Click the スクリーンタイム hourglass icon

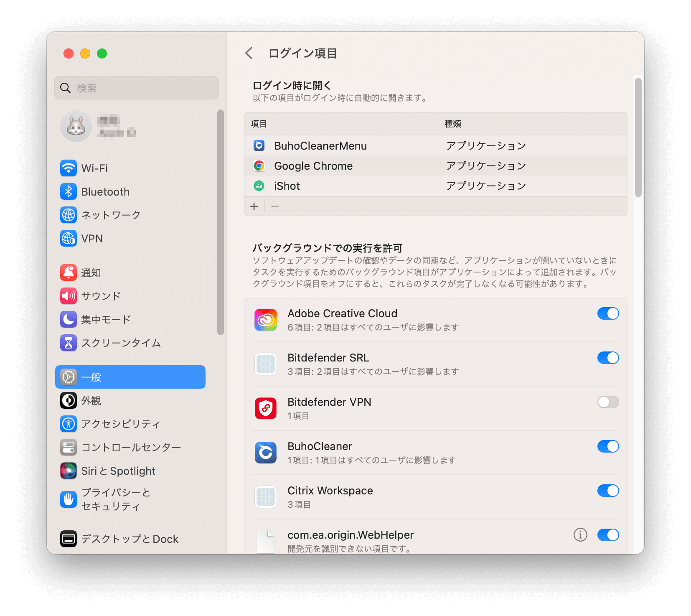pyautogui.click(x=69, y=343)
